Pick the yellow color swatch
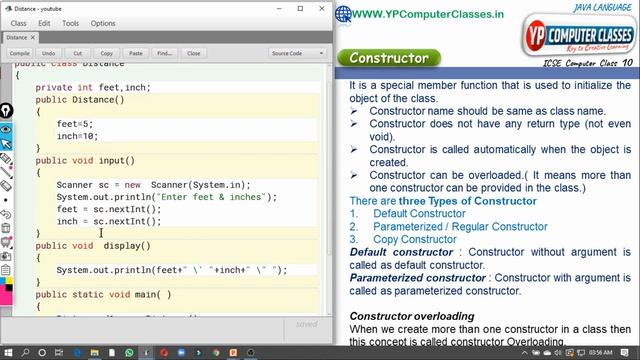Image resolution: width=640 pixels, height=360 pixels. (x=9, y=281)
